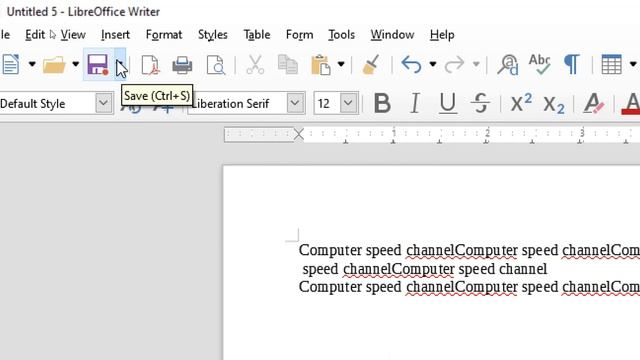Open the Insert menu
The width and height of the screenshot is (640, 360).
click(x=116, y=35)
